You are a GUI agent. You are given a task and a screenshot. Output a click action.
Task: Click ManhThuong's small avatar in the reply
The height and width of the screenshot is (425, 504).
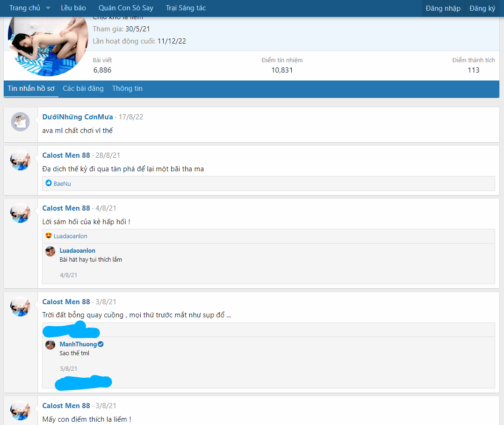(x=50, y=345)
